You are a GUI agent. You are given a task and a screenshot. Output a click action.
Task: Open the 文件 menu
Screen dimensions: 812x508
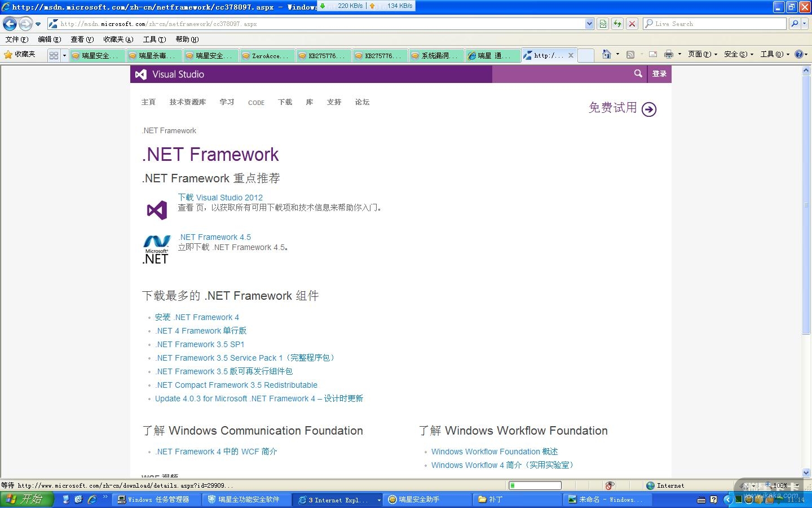pos(16,40)
